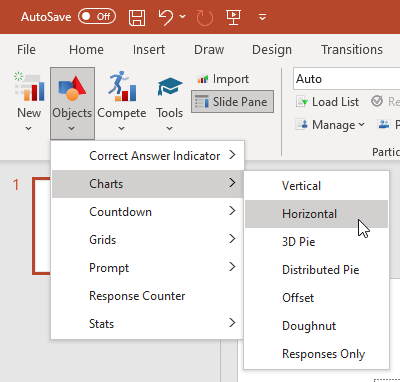Start slideshow from beginning icon
The width and height of the screenshot is (400, 382).
tap(233, 17)
